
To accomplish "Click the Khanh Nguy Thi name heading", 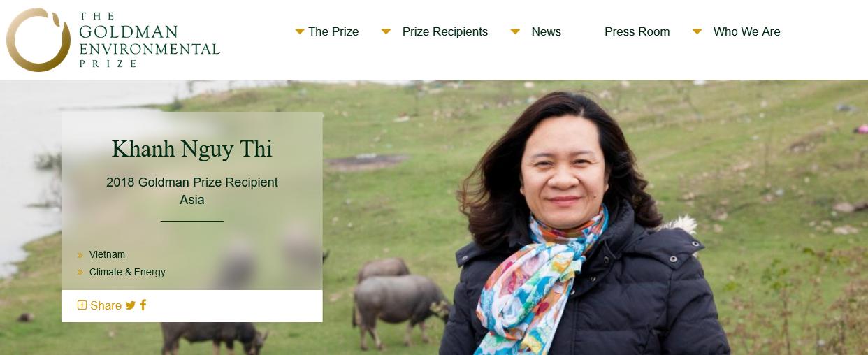I will pyautogui.click(x=192, y=149).
